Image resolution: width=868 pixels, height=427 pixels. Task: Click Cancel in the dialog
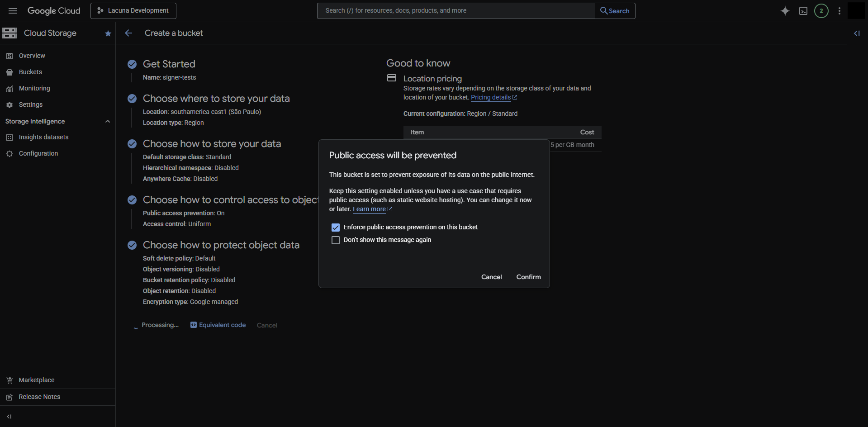[491, 277]
